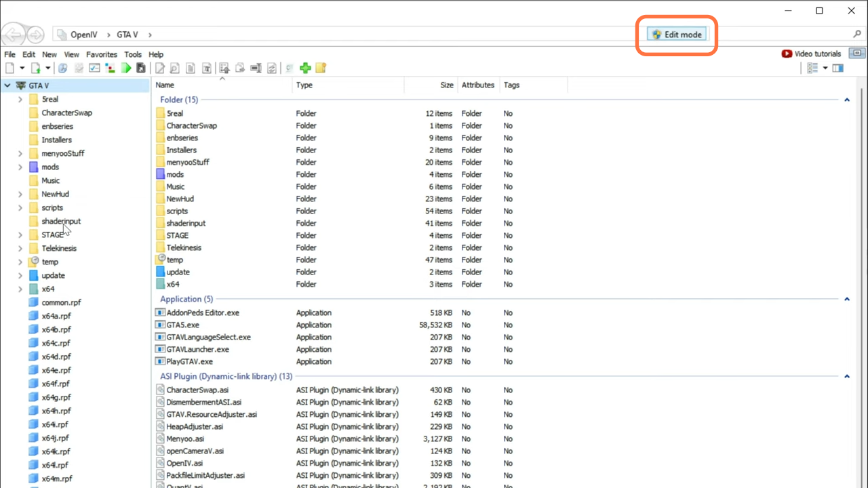Collapse the Folder (15) group
Image resolution: width=868 pixels, height=488 pixels.
click(x=847, y=100)
